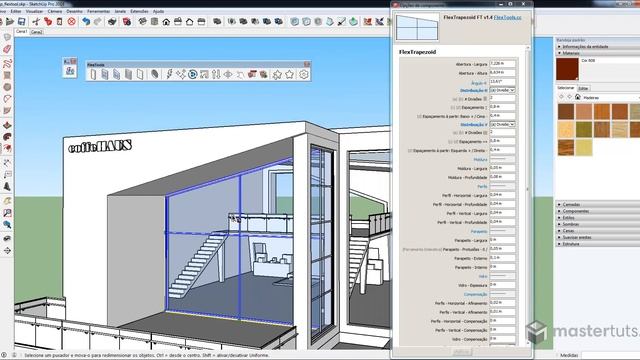Open the Extensões menu
The width and height of the screenshot is (640, 360).
[x=139, y=11]
